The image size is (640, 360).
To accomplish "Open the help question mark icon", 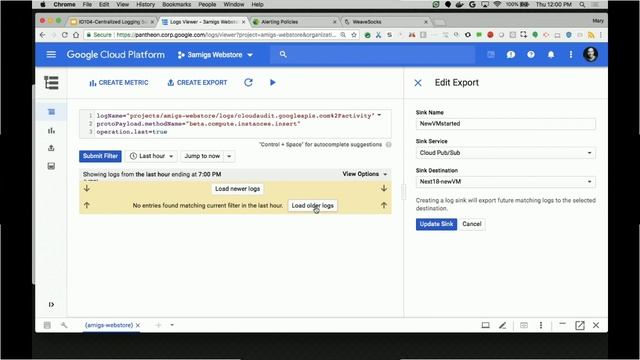I will point(531,54).
